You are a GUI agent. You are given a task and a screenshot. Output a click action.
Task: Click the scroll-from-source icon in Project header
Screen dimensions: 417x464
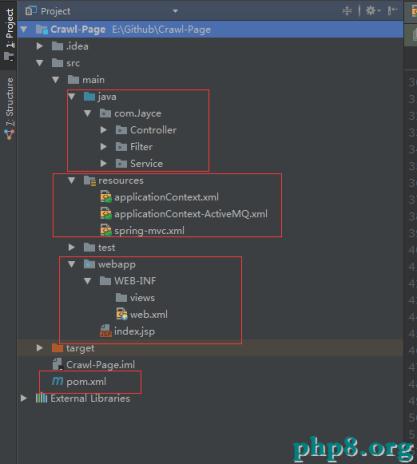347,11
